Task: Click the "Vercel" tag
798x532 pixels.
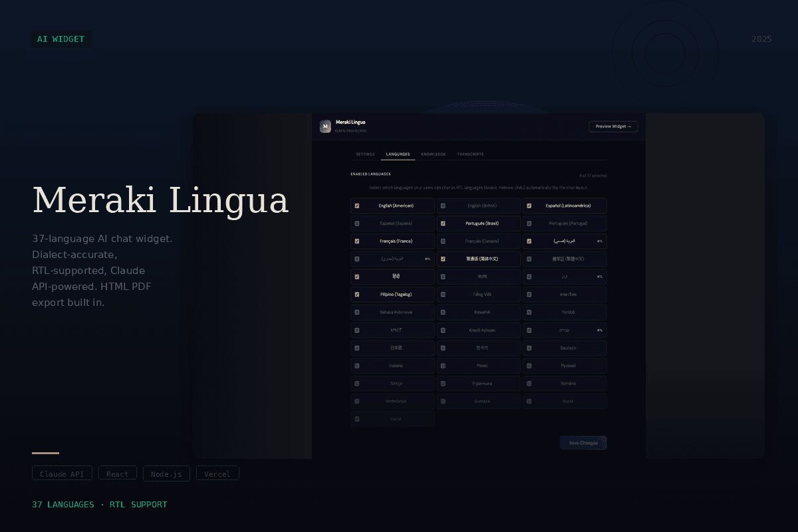Action: point(217,474)
